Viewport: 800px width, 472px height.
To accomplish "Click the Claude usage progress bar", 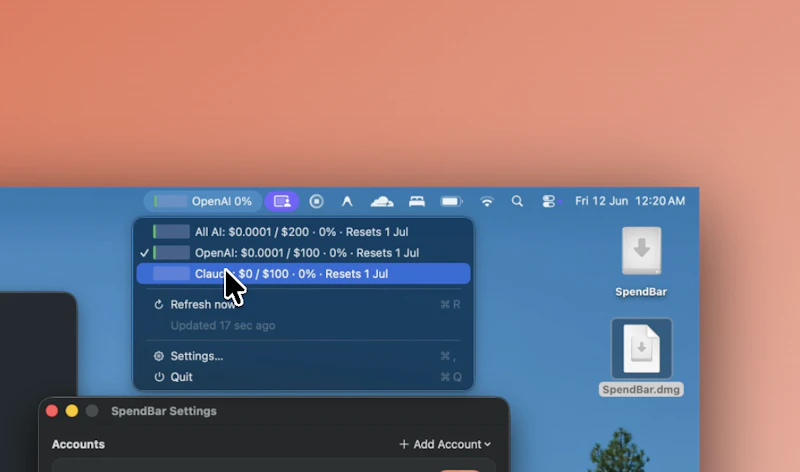I will 171,274.
